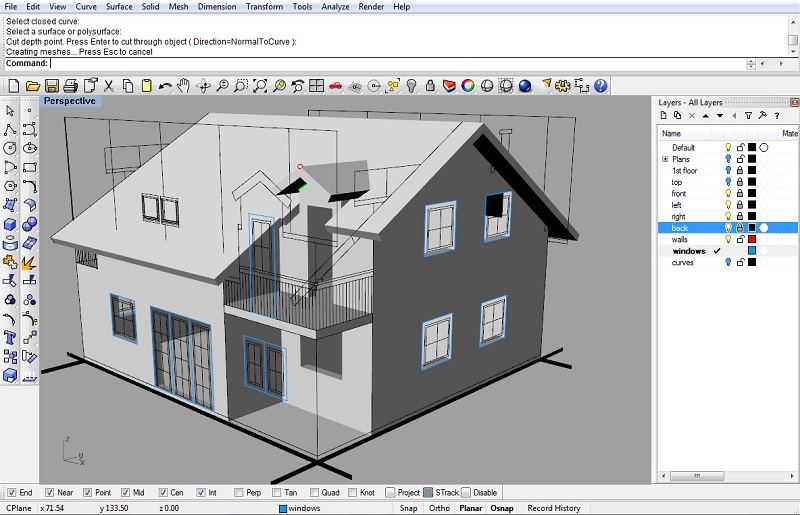Select the Polyline tool in left toolbar
Screen dimensions: 800x515
pyautogui.click(x=10, y=130)
